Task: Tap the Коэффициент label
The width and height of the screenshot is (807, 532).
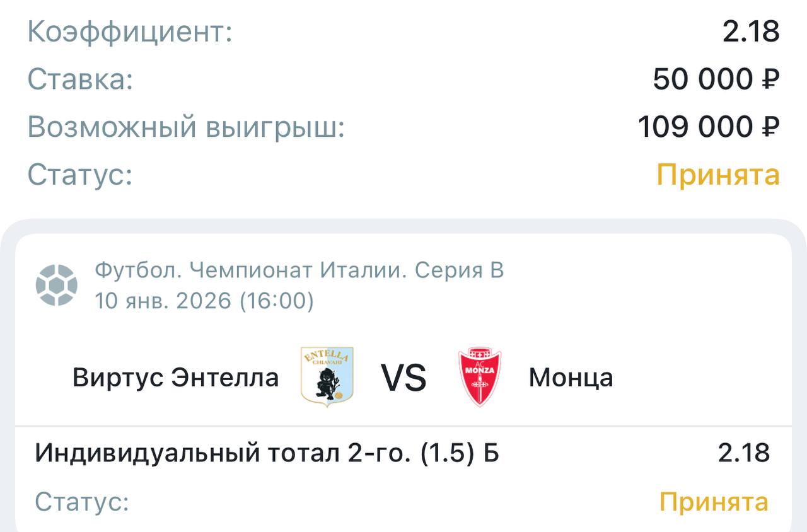Action: pyautogui.click(x=130, y=32)
